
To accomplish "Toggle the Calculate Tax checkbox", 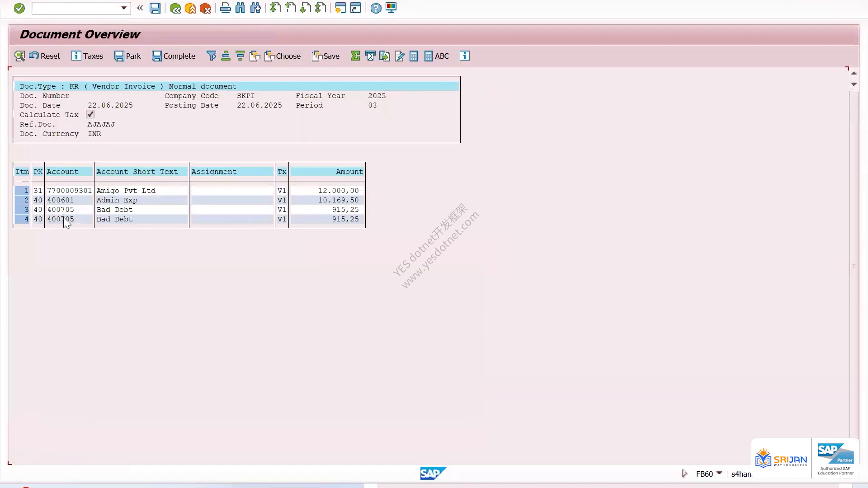I will [x=90, y=114].
